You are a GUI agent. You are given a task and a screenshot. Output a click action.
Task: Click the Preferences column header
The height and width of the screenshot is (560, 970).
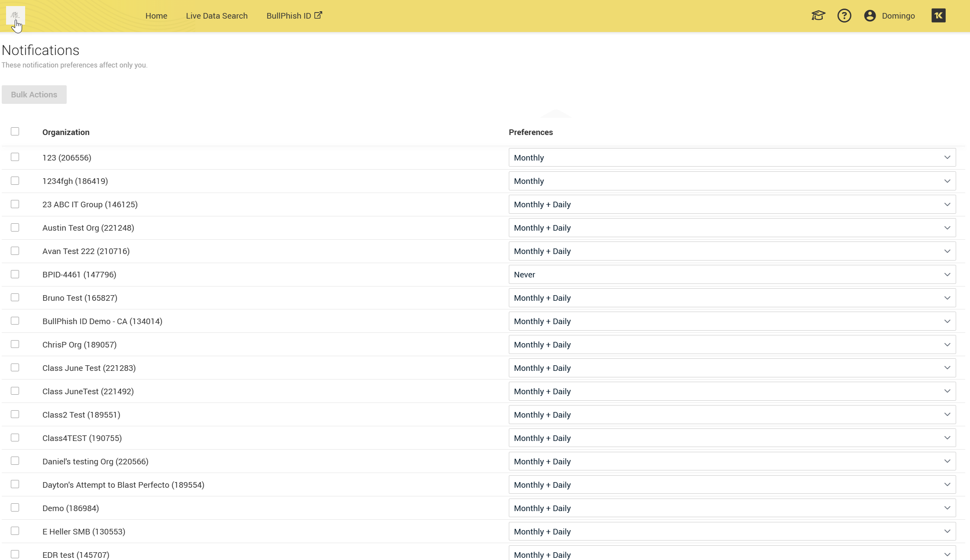click(x=530, y=132)
